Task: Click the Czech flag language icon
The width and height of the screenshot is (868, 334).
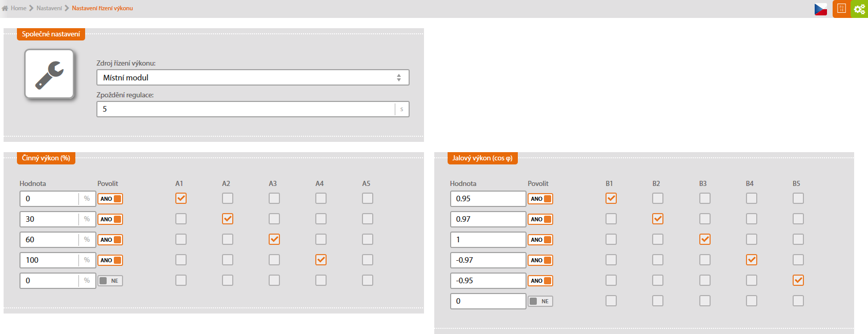Action: pyautogui.click(x=820, y=9)
